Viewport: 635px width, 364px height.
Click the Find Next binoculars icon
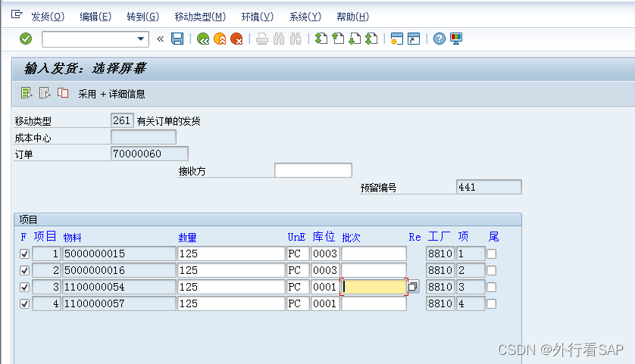(x=296, y=39)
